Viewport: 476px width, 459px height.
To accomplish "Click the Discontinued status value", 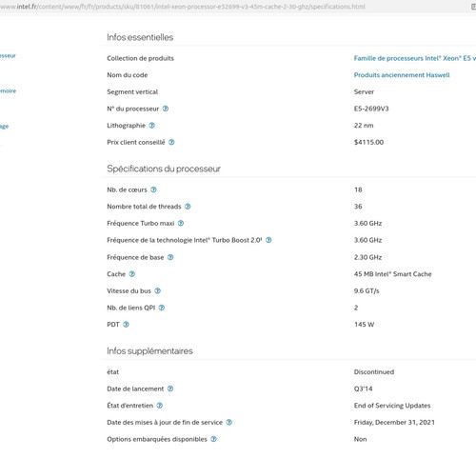I will [x=374, y=372].
